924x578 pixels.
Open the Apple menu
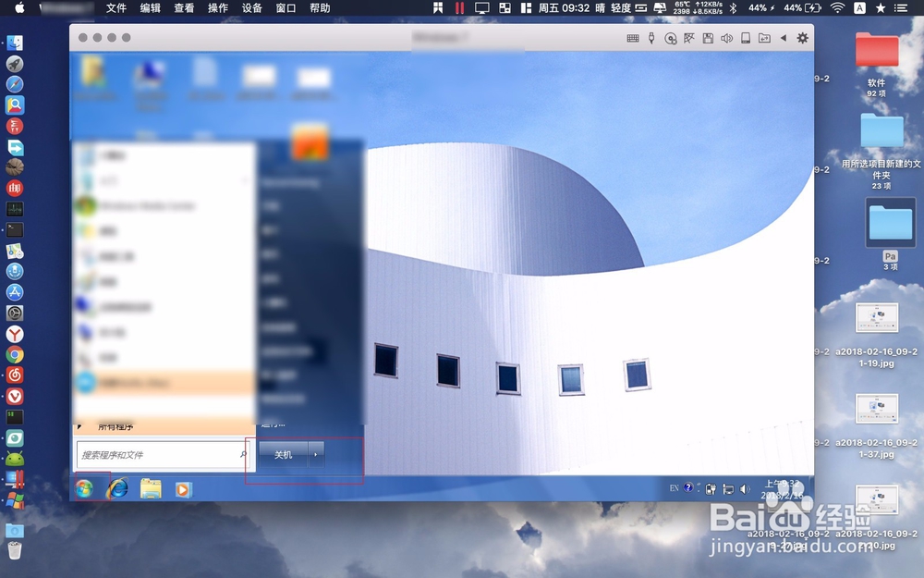coord(19,7)
